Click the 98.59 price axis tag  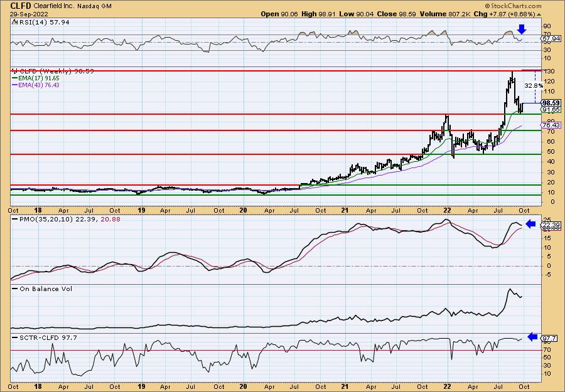tap(551, 103)
